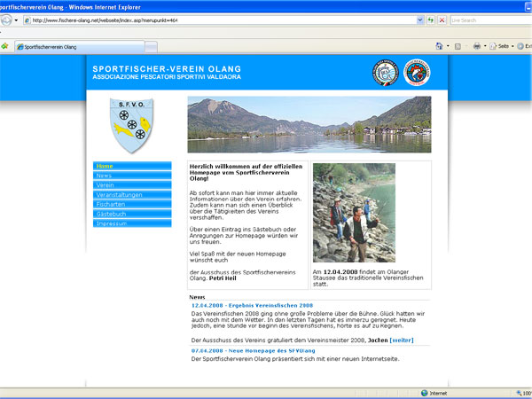Image resolution: width=532 pixels, height=399 pixels.
Task: Click the page icon in address bar
Action: point(27,20)
